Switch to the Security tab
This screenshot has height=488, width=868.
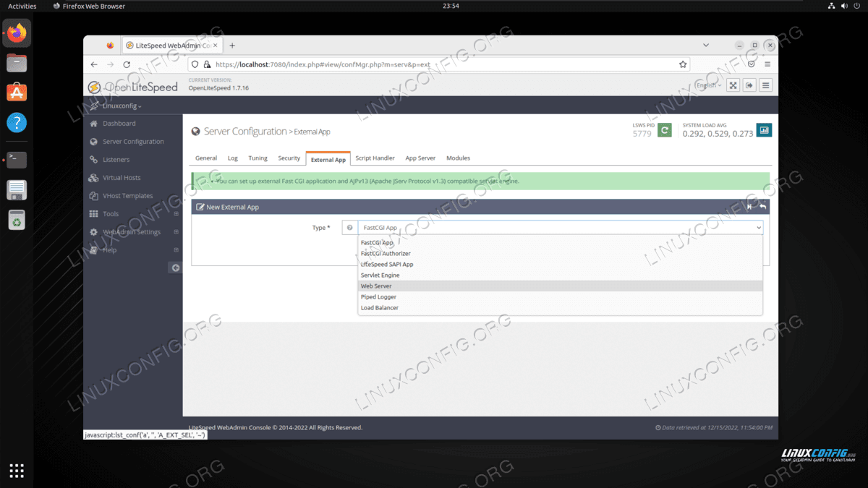coord(289,158)
